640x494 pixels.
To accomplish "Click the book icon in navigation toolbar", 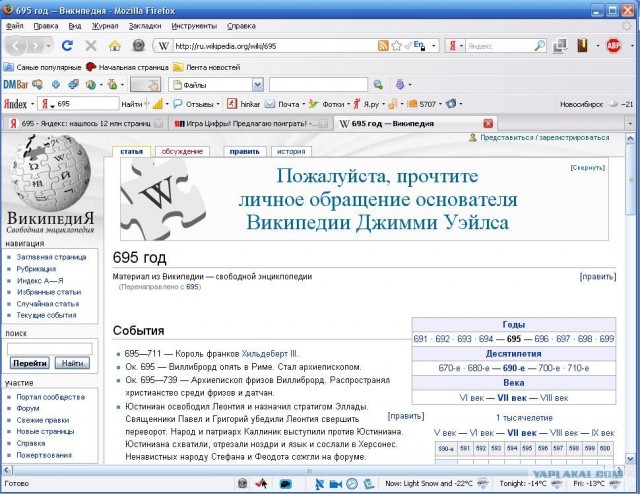I will tap(582, 46).
